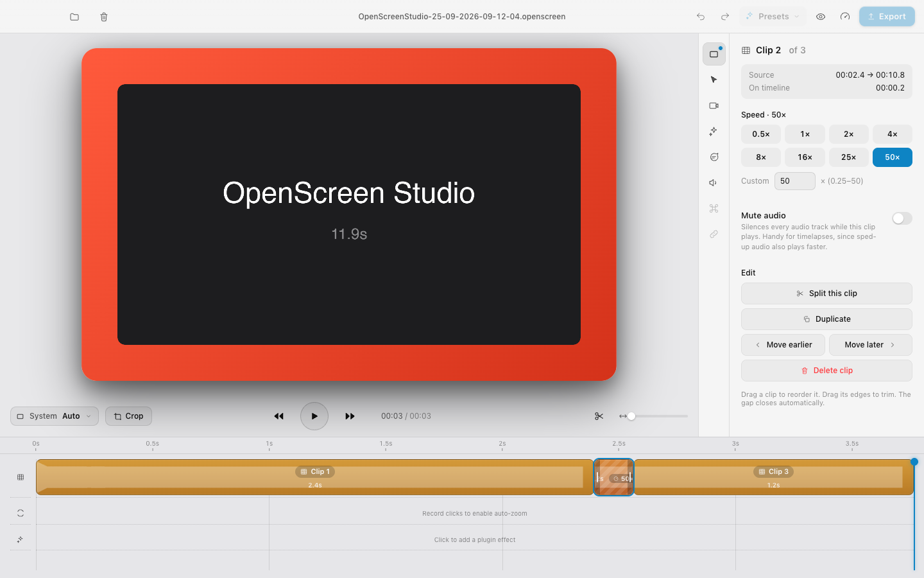Open the effects sparkle panel
Image resolution: width=924 pixels, height=578 pixels.
tap(714, 131)
